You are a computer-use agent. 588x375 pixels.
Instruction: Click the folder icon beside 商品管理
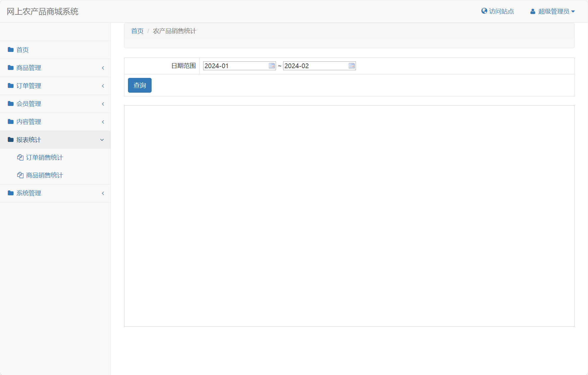[x=10, y=68]
